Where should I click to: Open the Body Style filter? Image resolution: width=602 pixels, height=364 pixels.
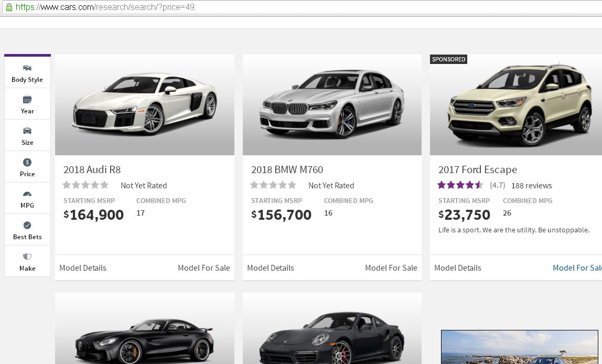pyautogui.click(x=27, y=72)
